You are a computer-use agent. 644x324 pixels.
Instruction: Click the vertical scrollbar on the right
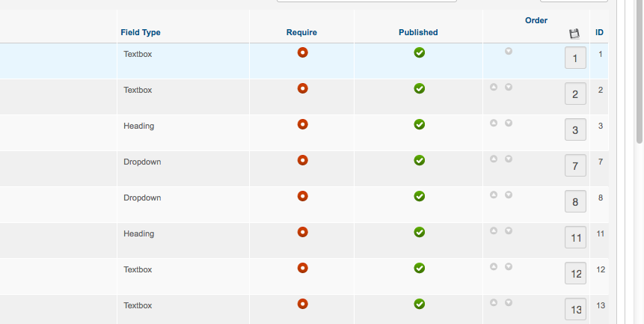639,75
